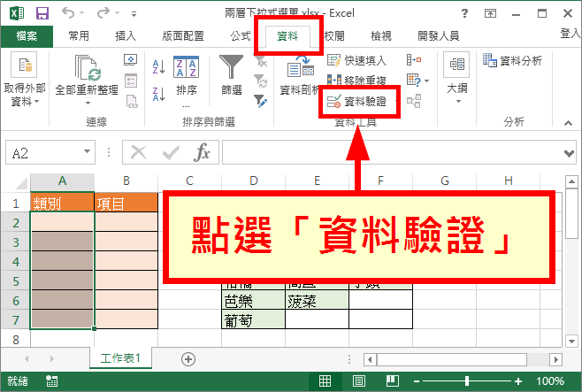Click 全部重新整理 refresh all icon
The width and height of the screenshot is (582, 392).
point(88,67)
